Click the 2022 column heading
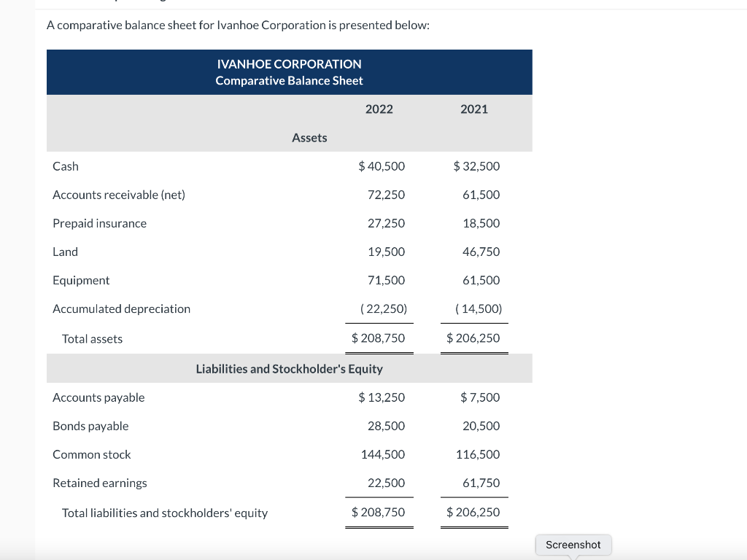This screenshot has width=747, height=560. point(379,109)
